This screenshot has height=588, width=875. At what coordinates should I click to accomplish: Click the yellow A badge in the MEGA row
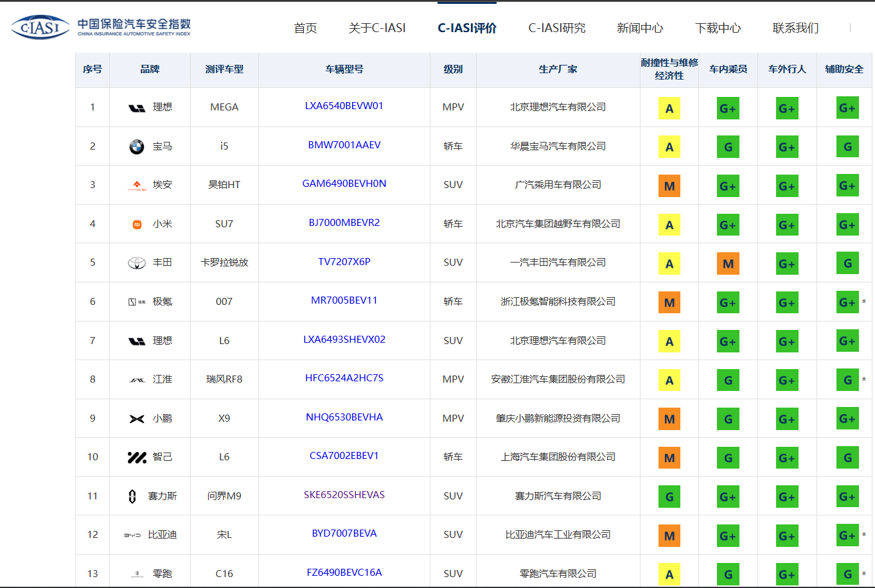669,108
